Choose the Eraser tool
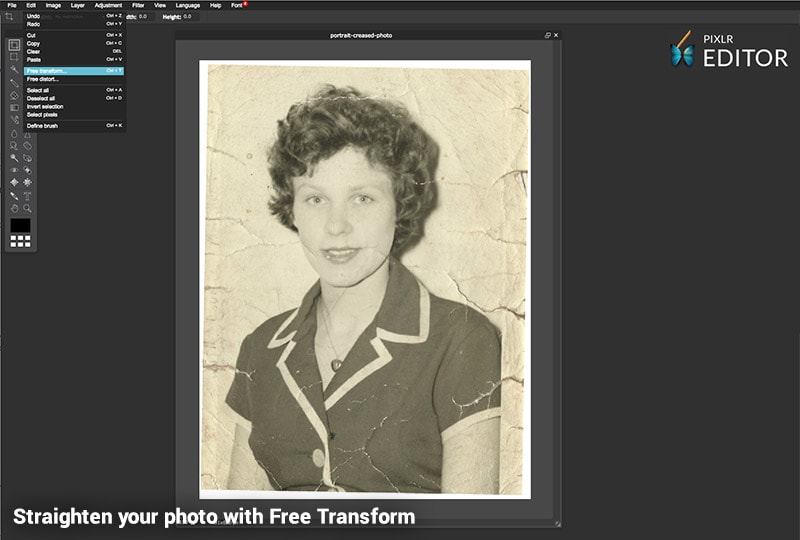The image size is (800, 540). coord(14,95)
